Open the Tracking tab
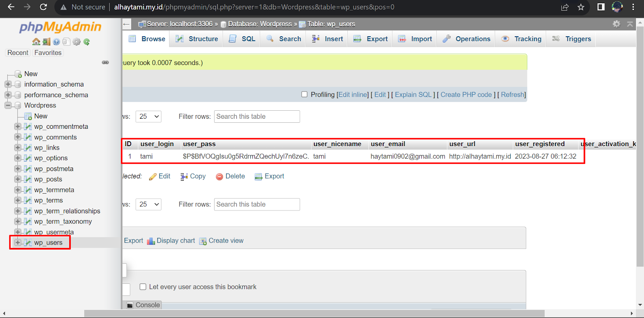644x318 pixels. coord(521,39)
